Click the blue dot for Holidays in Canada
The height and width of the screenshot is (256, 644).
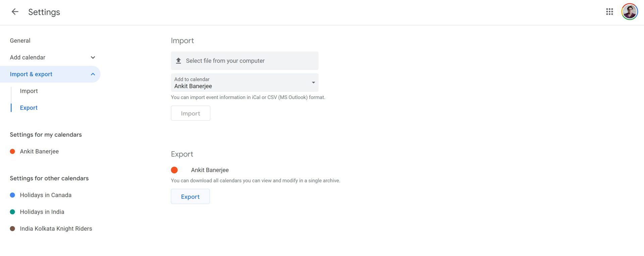pos(12,195)
